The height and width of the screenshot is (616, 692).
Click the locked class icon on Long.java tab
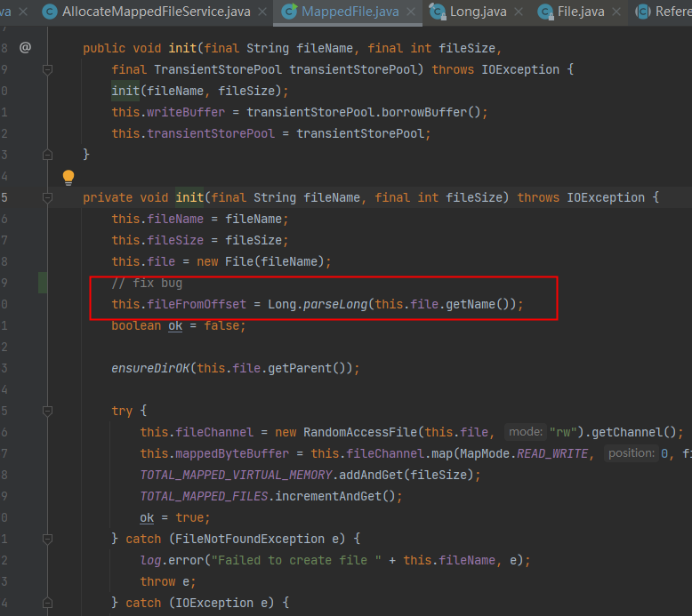pos(438,12)
